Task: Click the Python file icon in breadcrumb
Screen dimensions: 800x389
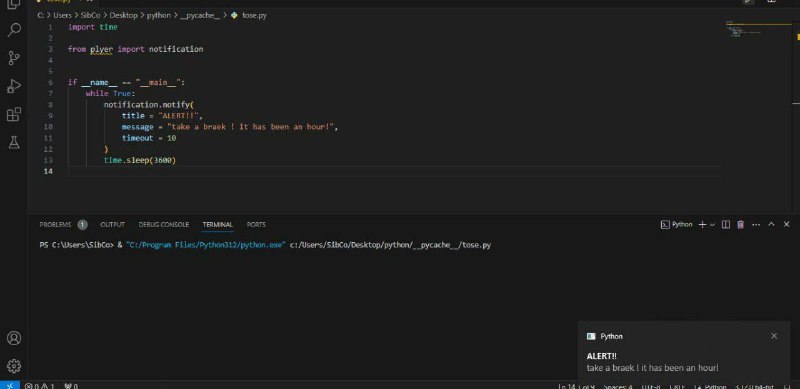Action: pos(234,15)
